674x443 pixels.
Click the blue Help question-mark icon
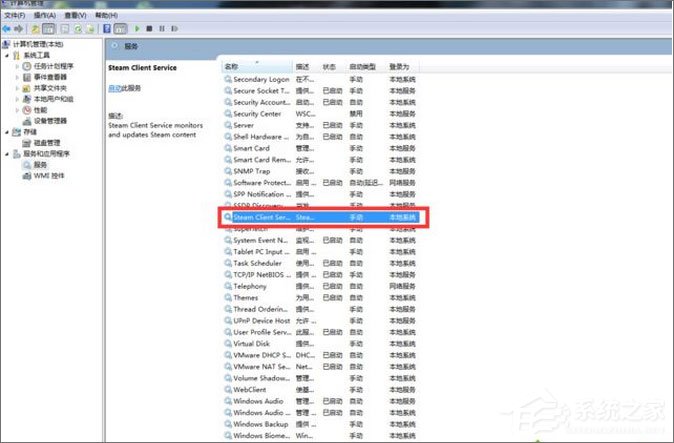(x=107, y=29)
